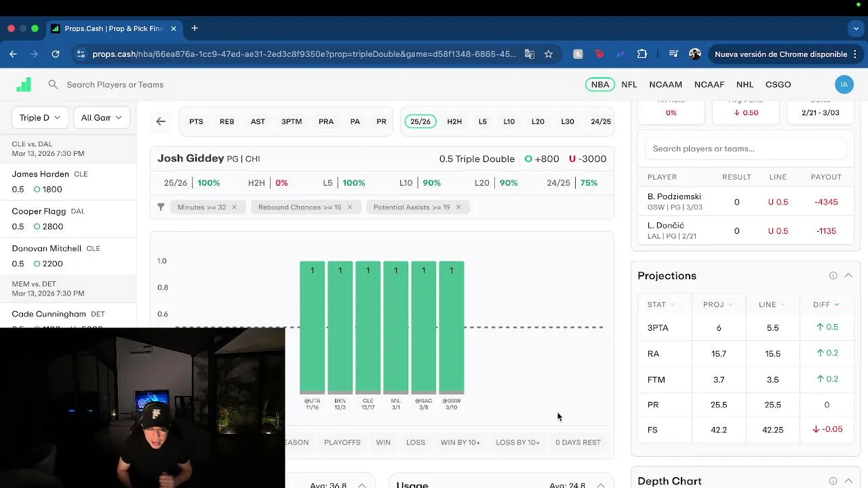Click the search magnifier icon
The height and width of the screenshot is (488, 868).
click(53, 85)
